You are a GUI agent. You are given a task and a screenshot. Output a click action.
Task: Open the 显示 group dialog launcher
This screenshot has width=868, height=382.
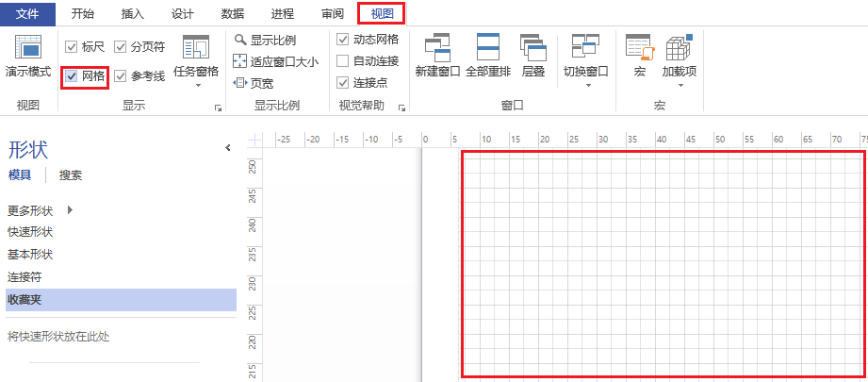point(218,108)
